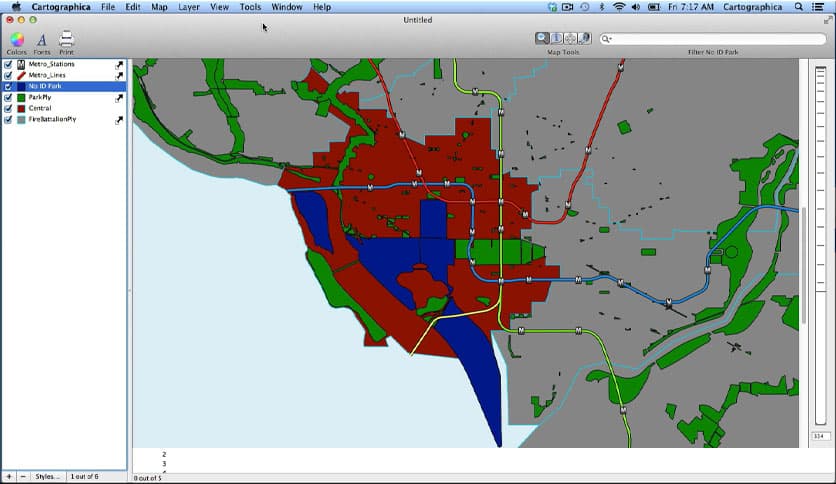Click the Metro_Lines red line symbol
Screen dimensions: 836x484
pyautogui.click(x=21, y=76)
